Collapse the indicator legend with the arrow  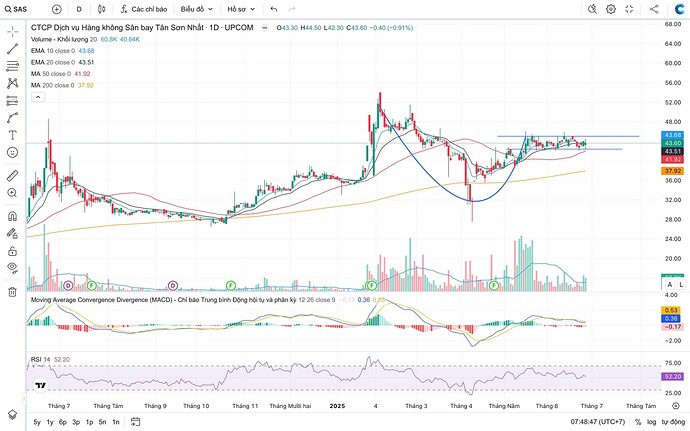(38, 97)
